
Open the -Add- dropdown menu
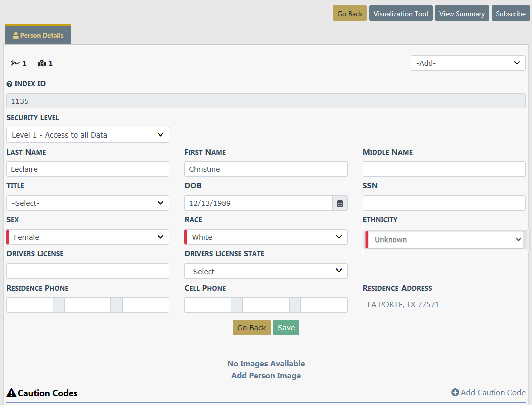[x=468, y=63]
